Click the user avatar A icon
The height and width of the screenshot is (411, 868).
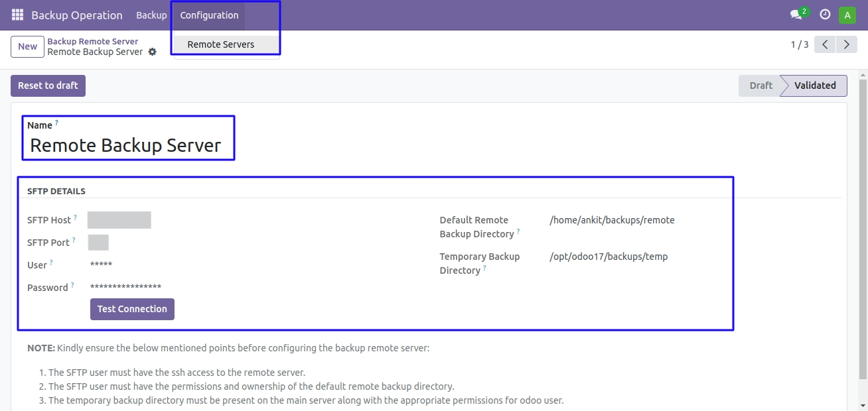tap(847, 15)
